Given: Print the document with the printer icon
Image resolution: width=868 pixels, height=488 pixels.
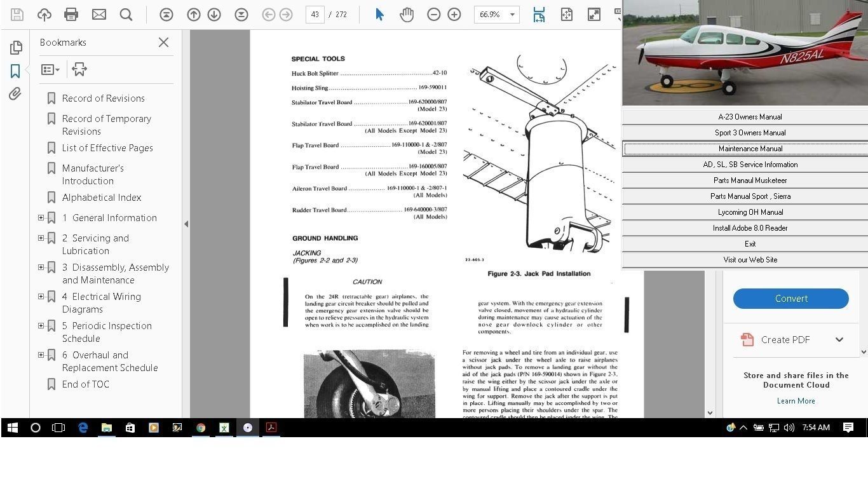Looking at the screenshot, I should [x=71, y=14].
